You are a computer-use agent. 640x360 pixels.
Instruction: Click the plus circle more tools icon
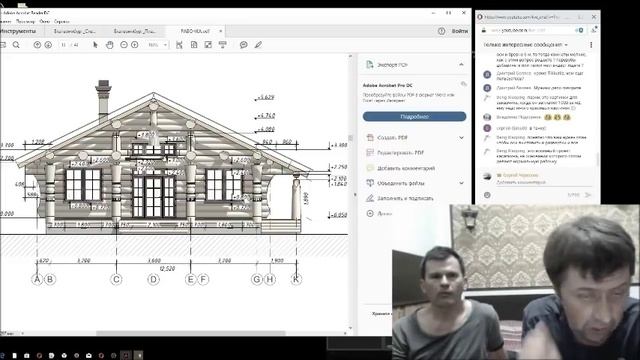[x=370, y=213]
